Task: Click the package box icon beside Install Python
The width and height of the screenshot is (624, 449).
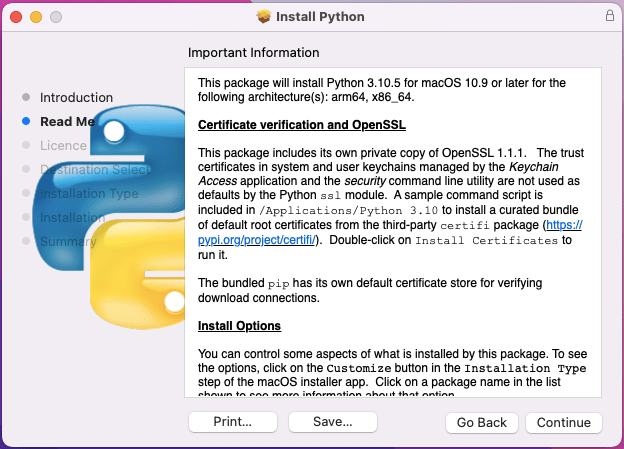Action: [263, 16]
